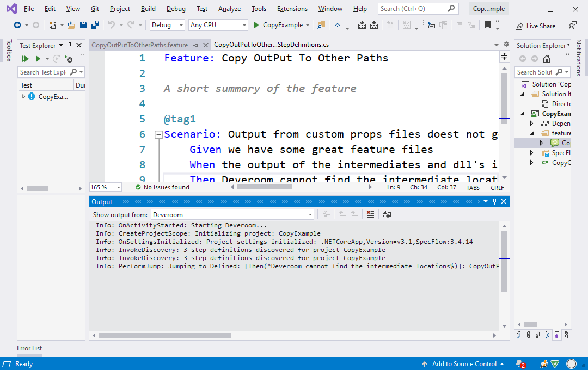Expand the CopyExa... test node
588x370 pixels.
coord(23,96)
